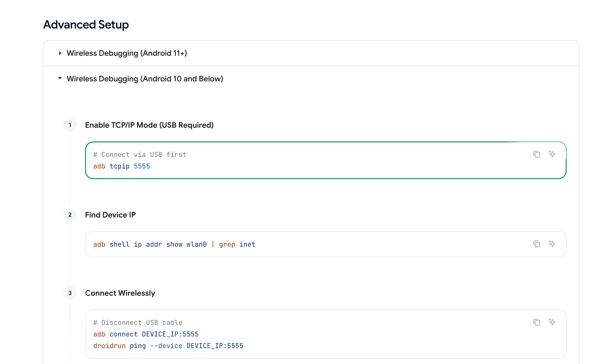This screenshot has width=599, height=364.
Task: Click the Find Device IP step heading
Action: [x=110, y=215]
